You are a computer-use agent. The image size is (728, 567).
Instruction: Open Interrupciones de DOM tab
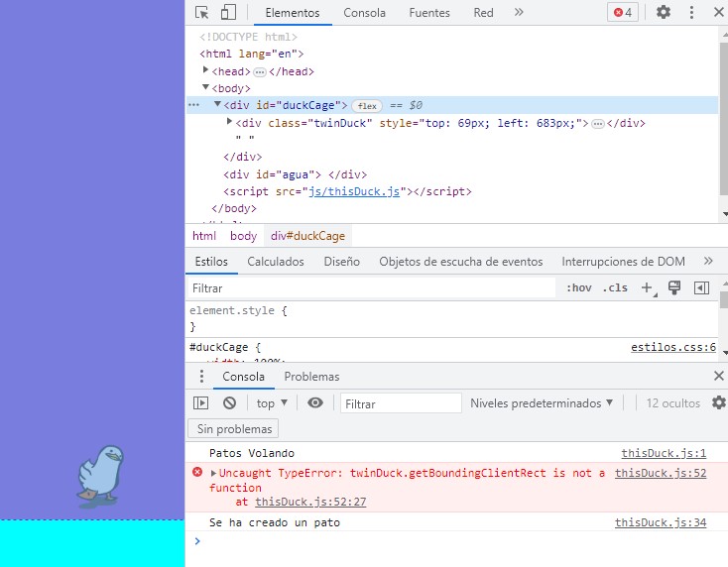[x=623, y=262]
